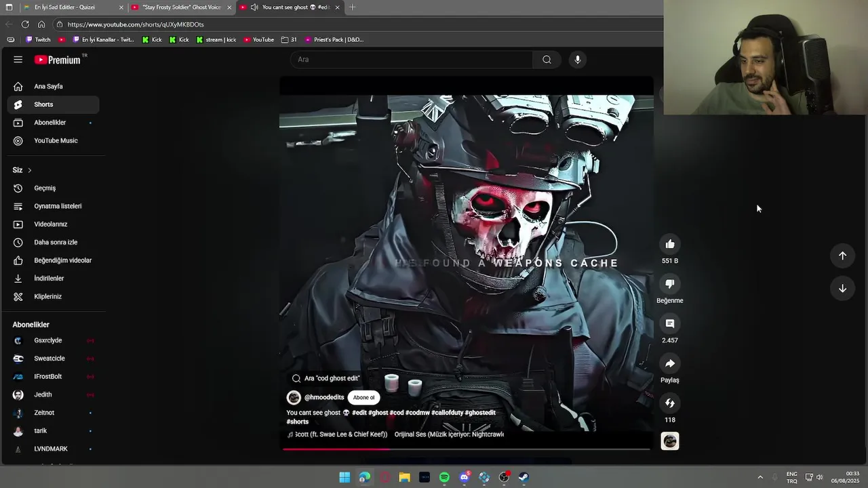868x488 pixels.
Task: Click the #shorts hashtag
Action: 298,422
